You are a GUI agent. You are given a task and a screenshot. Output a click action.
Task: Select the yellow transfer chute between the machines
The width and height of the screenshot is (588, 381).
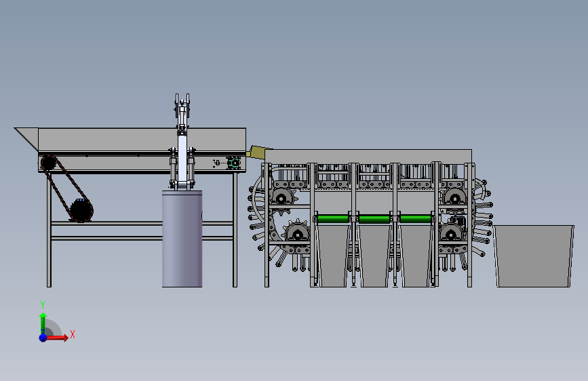click(257, 153)
